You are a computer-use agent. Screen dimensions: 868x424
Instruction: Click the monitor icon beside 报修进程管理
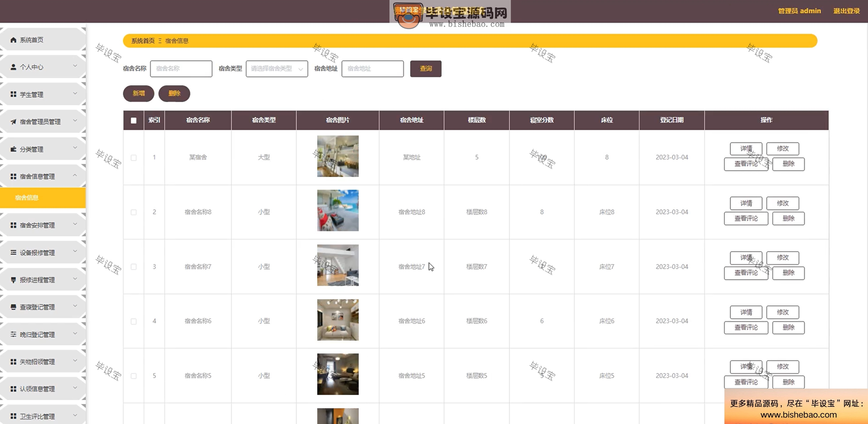(x=13, y=280)
